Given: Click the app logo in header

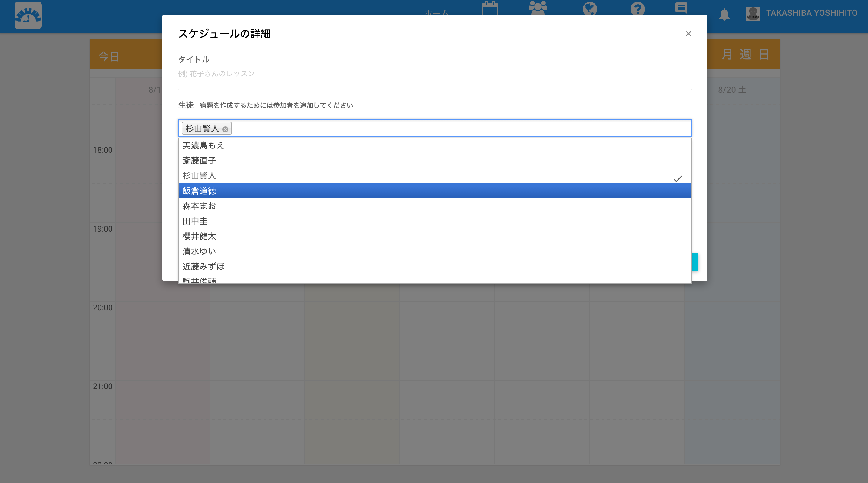Looking at the screenshot, I should 28,15.
